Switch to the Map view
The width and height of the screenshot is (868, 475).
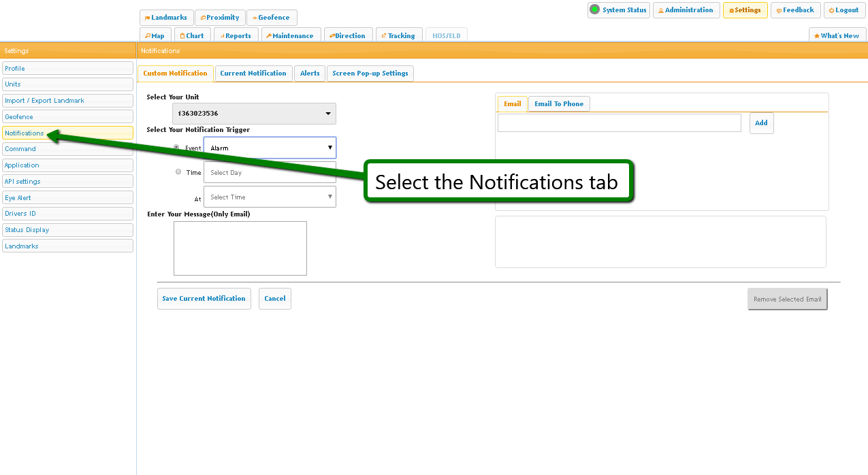(155, 36)
